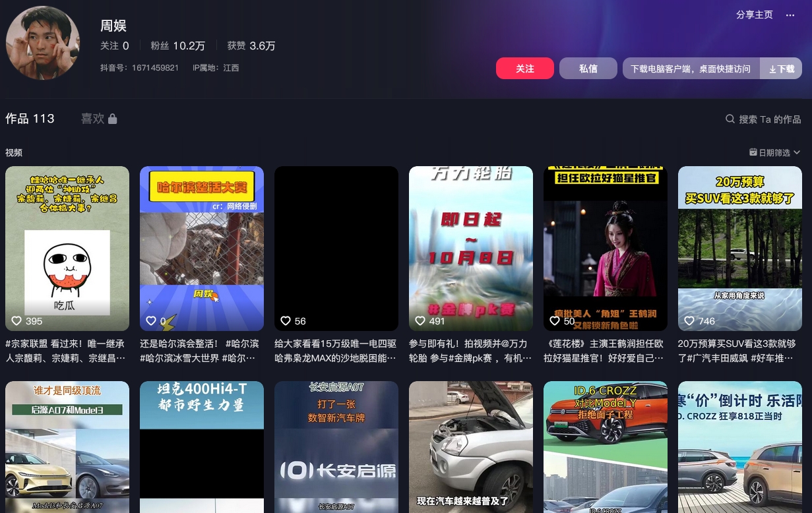Click the calendar icon next to 日期筛选
Screen dimensions: 812x513
coord(753,152)
